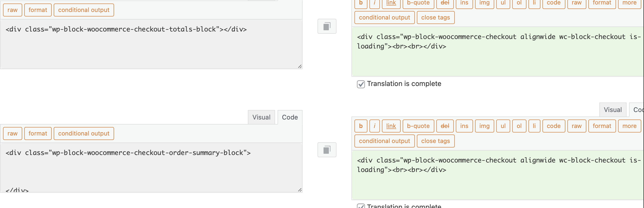
Task: Click 'conditional output' in top-left original toolbar
Action: tap(84, 10)
